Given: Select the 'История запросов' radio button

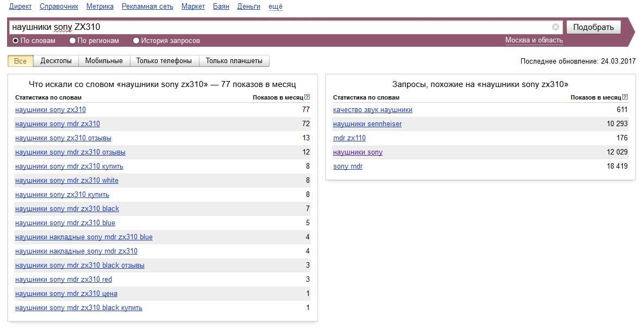Looking at the screenshot, I should [x=136, y=41].
